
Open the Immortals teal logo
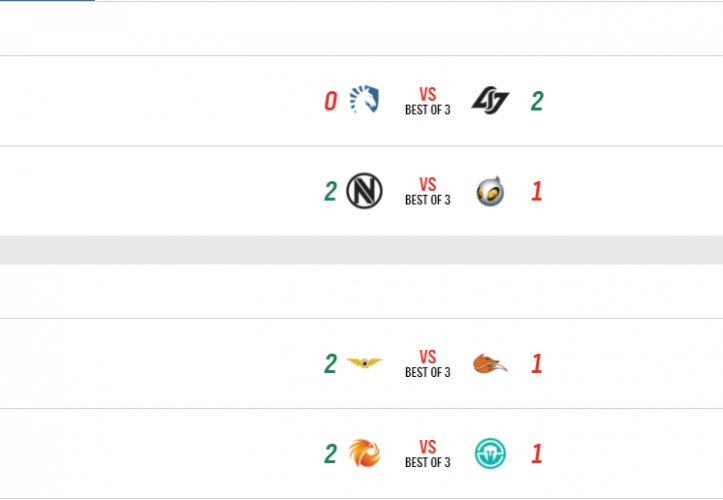click(x=490, y=454)
